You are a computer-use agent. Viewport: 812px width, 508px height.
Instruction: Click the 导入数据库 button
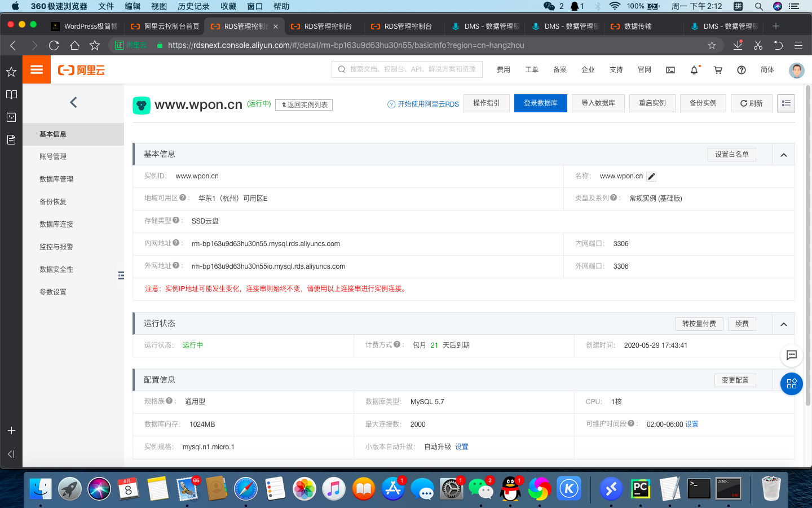tap(598, 103)
